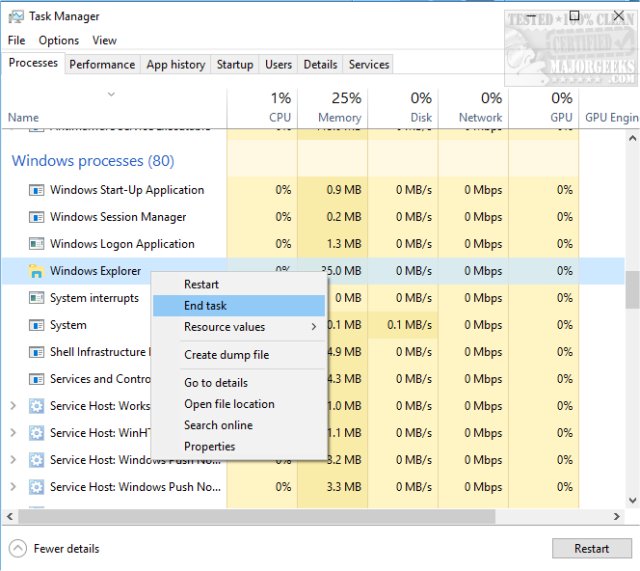The width and height of the screenshot is (640, 571).
Task: Select the Windows Logon Application row
Action: click(x=313, y=244)
